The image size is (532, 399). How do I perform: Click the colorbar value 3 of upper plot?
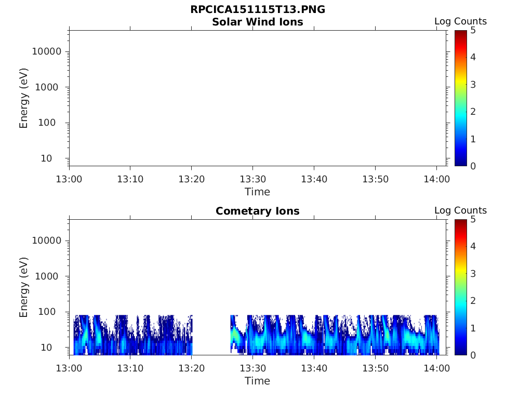coord(473,85)
